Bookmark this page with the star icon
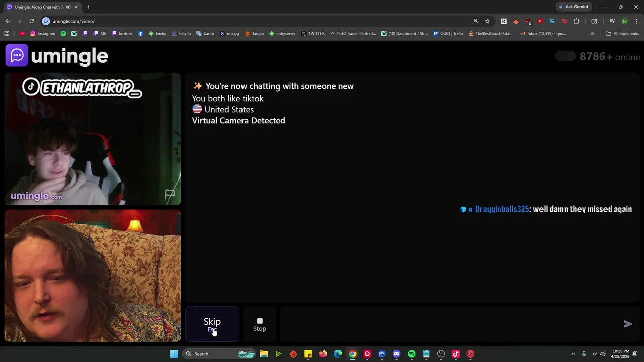Image resolution: width=644 pixels, height=362 pixels. tap(487, 21)
